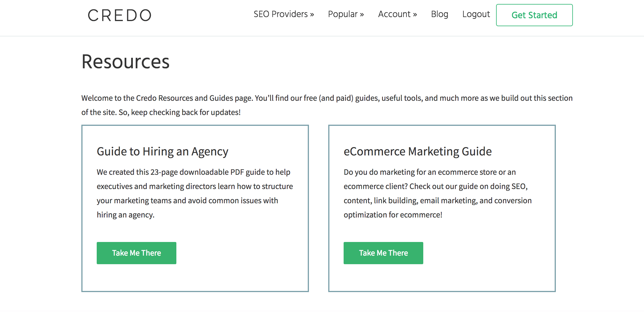
Task: Expand the SEO Providers menu
Action: coord(284,14)
